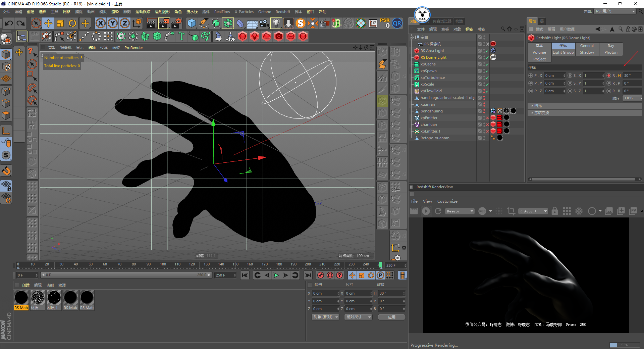Click the 应用 apply button
Viewport: 644px width, 349px height.
pyautogui.click(x=391, y=317)
